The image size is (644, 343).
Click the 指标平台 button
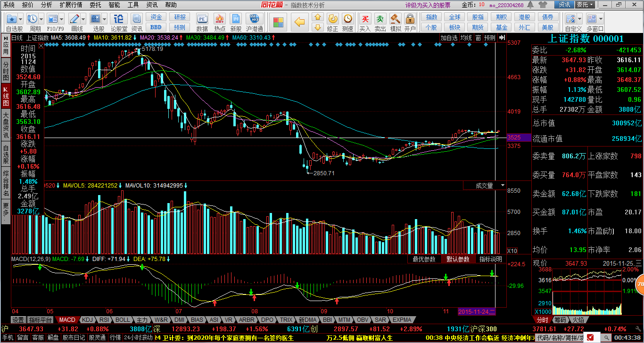pos(40,320)
